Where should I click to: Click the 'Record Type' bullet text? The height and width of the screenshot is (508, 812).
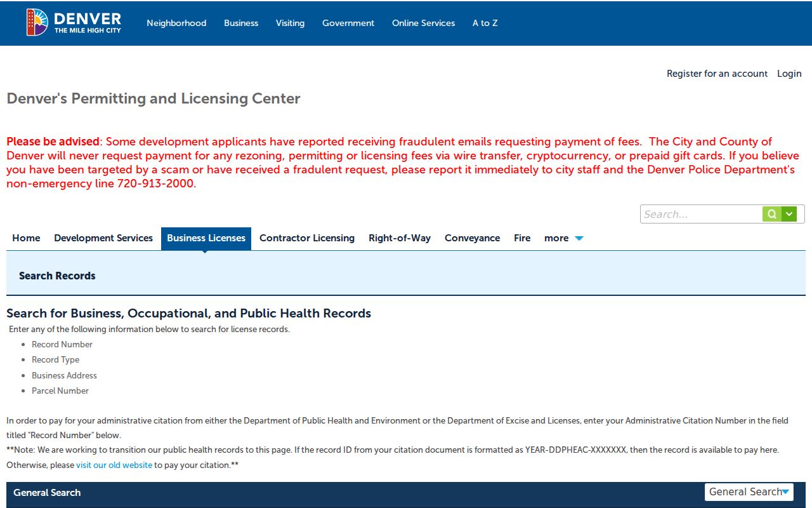(x=56, y=359)
